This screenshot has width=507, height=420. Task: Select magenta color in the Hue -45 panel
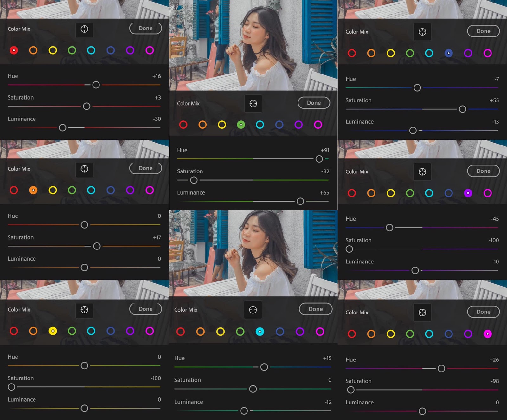pos(488,193)
